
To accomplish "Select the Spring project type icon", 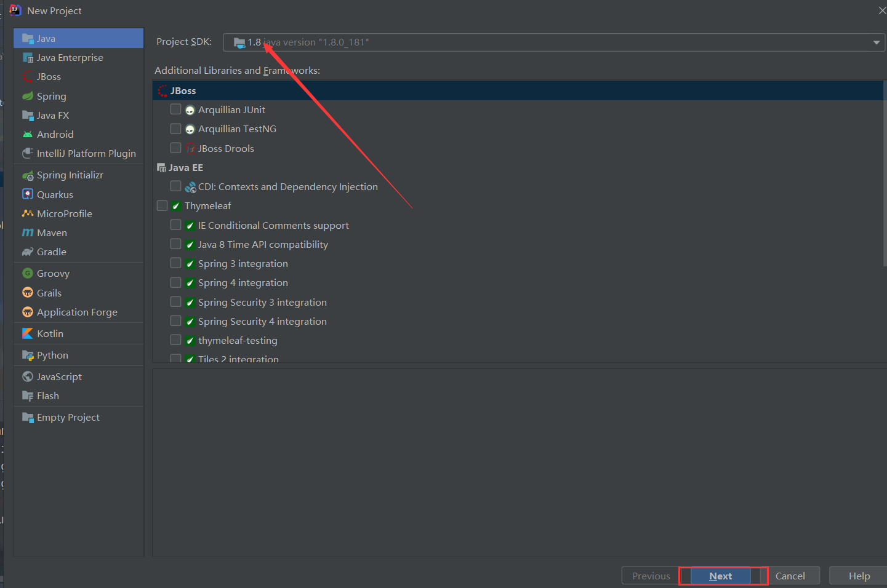I will coord(28,96).
